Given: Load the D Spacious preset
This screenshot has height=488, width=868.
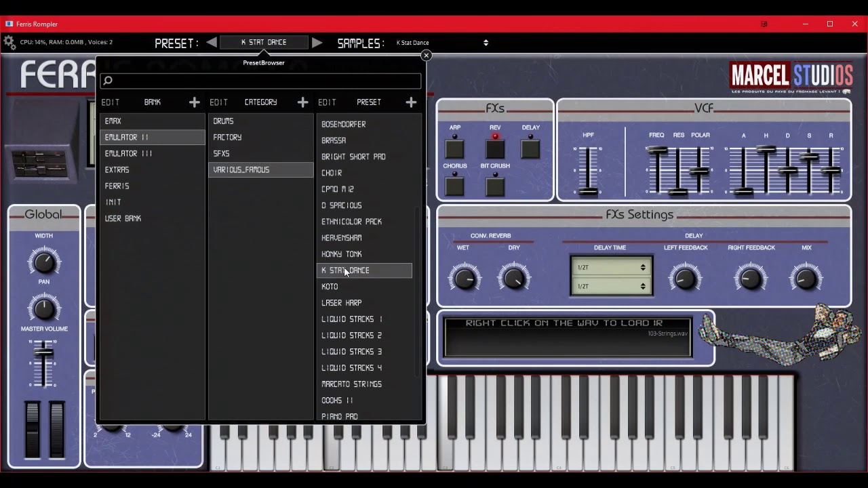Looking at the screenshot, I should pos(365,205).
